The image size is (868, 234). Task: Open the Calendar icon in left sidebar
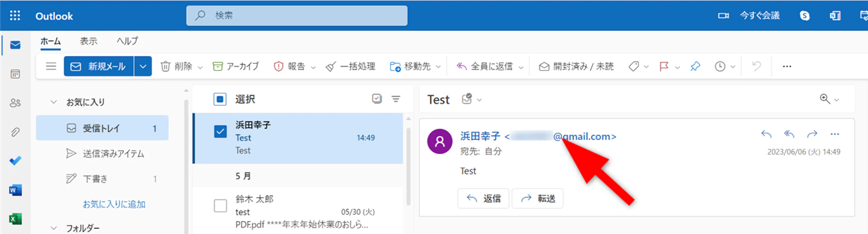click(x=15, y=74)
